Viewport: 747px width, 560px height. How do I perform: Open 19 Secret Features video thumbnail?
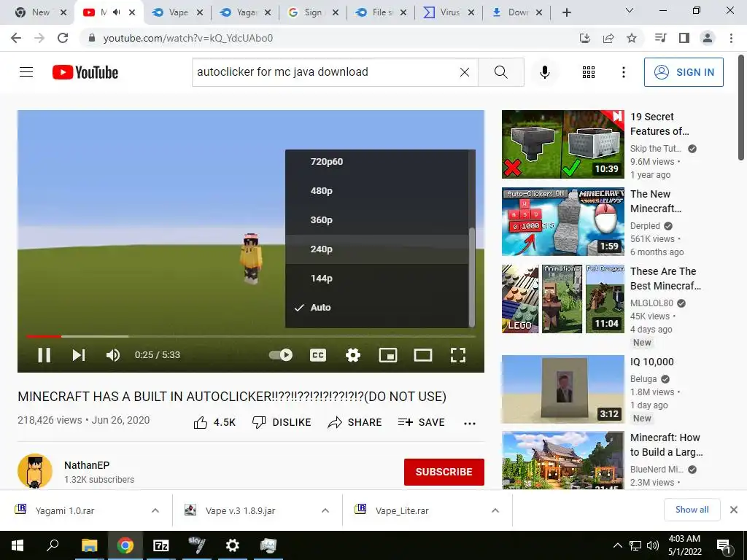562,144
